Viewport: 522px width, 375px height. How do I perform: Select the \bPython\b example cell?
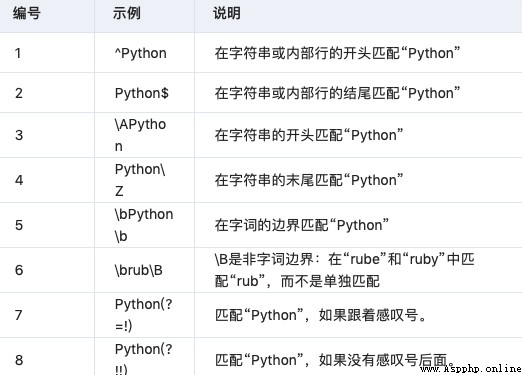(144, 225)
